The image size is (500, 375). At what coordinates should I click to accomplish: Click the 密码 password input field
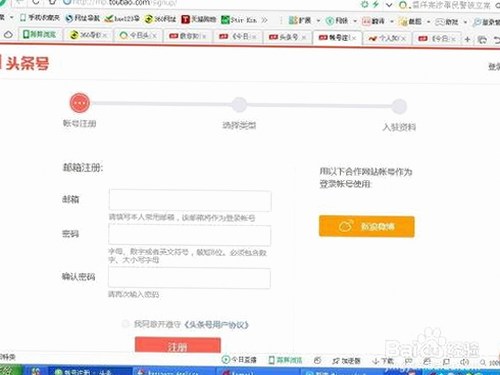pos(190,235)
